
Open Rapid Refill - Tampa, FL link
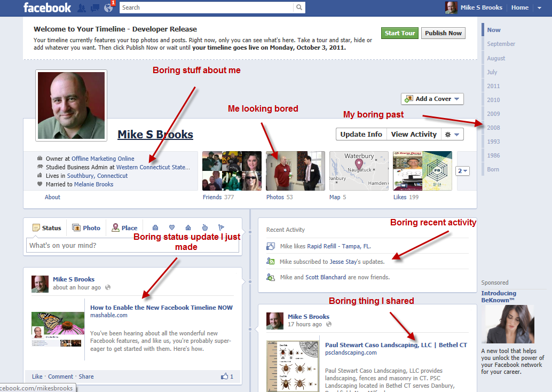[x=339, y=246]
